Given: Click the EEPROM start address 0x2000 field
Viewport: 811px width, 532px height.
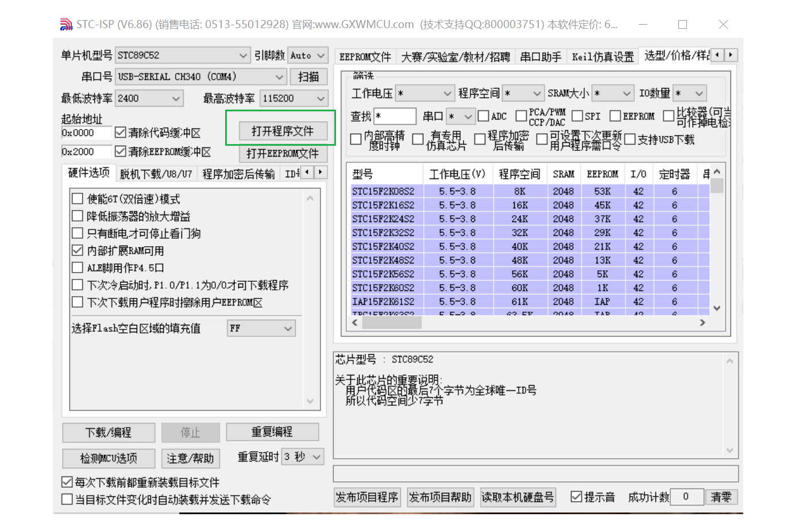Looking at the screenshot, I should [x=86, y=152].
